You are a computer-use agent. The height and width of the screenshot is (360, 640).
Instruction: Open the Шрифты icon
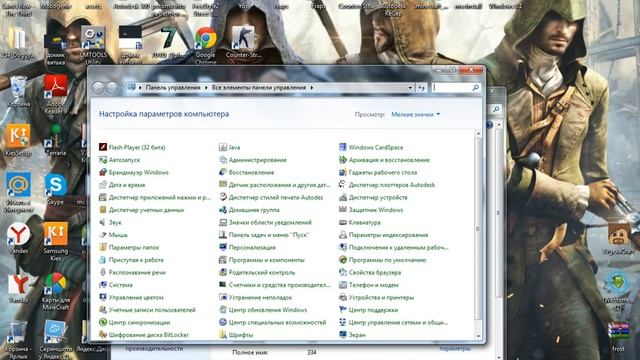tap(223, 335)
